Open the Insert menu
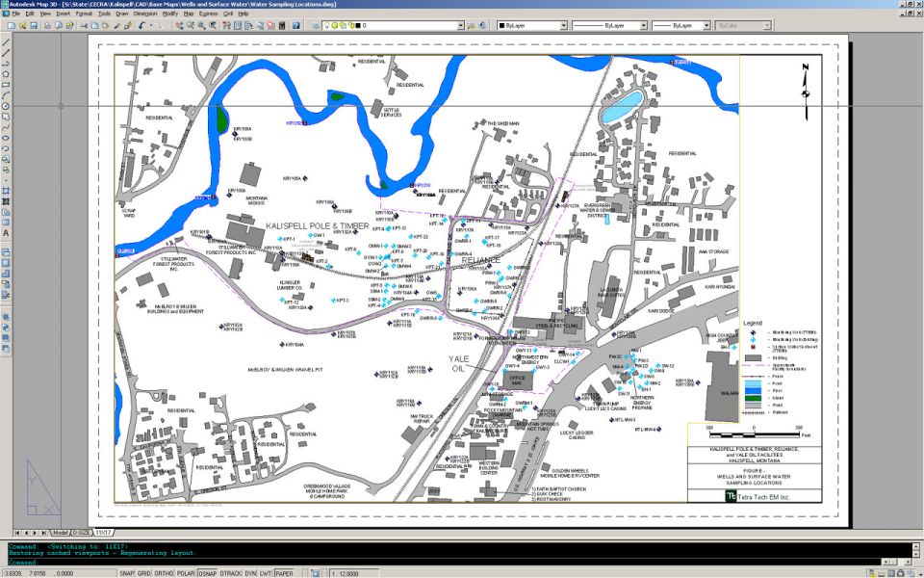This screenshot has width=924, height=578. pyautogui.click(x=64, y=13)
